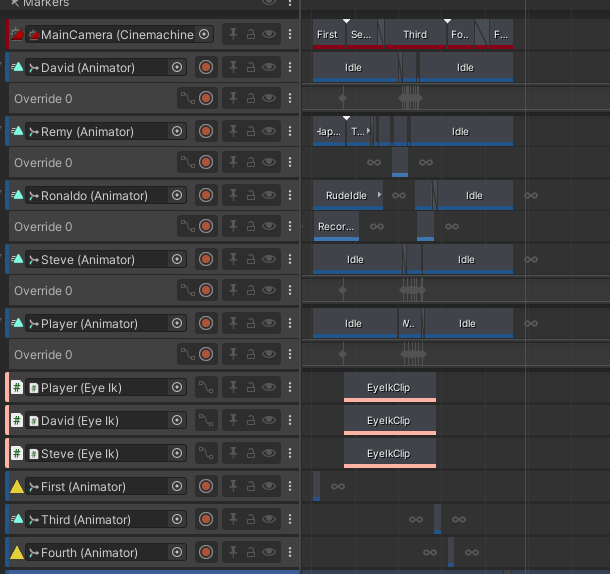Viewport: 610px width, 574px height.
Task: Lock the Player Animator track
Action: [251, 323]
